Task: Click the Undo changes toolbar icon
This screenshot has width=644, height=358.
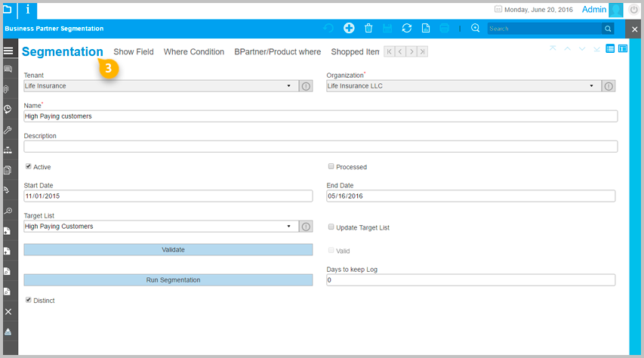Action: point(328,29)
